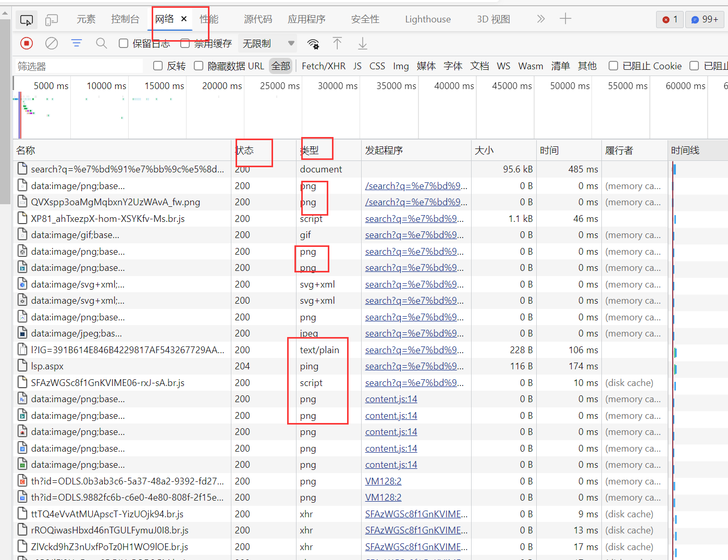Switch to the 控制台 tab
The width and height of the screenshot is (728, 560).
[125, 19]
